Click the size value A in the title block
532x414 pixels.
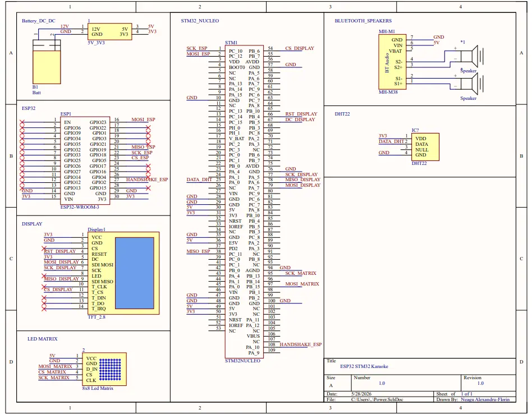tap(331, 385)
